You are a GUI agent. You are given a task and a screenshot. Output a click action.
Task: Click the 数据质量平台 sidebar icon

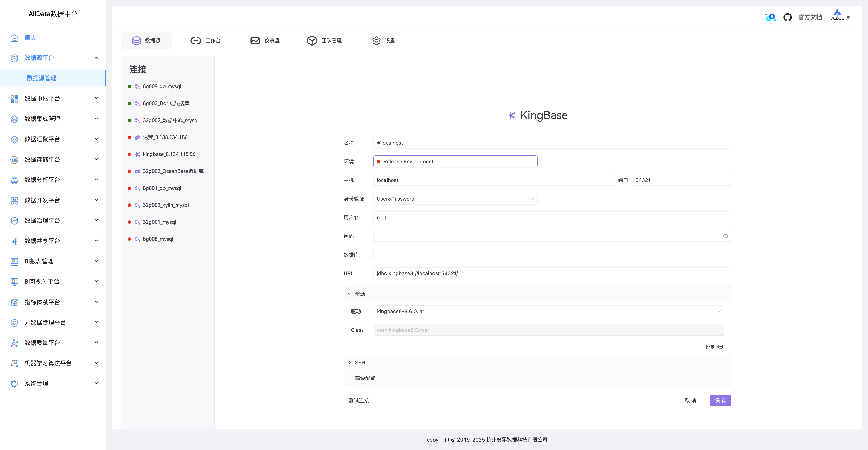tap(14, 343)
